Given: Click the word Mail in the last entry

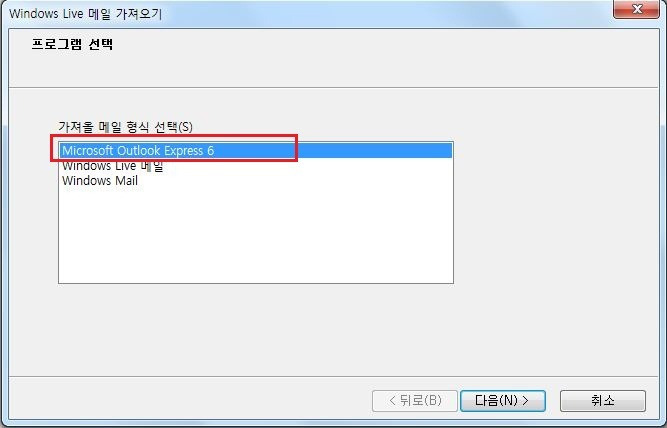Looking at the screenshot, I should point(126,180).
